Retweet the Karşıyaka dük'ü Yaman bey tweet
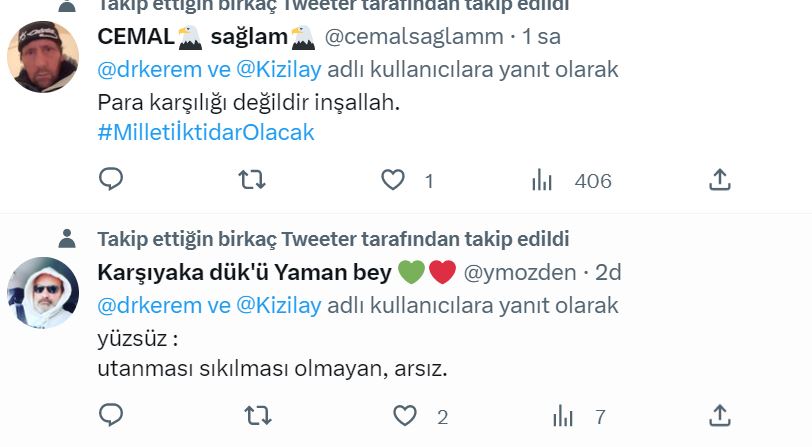The width and height of the screenshot is (812, 447). 257,416
